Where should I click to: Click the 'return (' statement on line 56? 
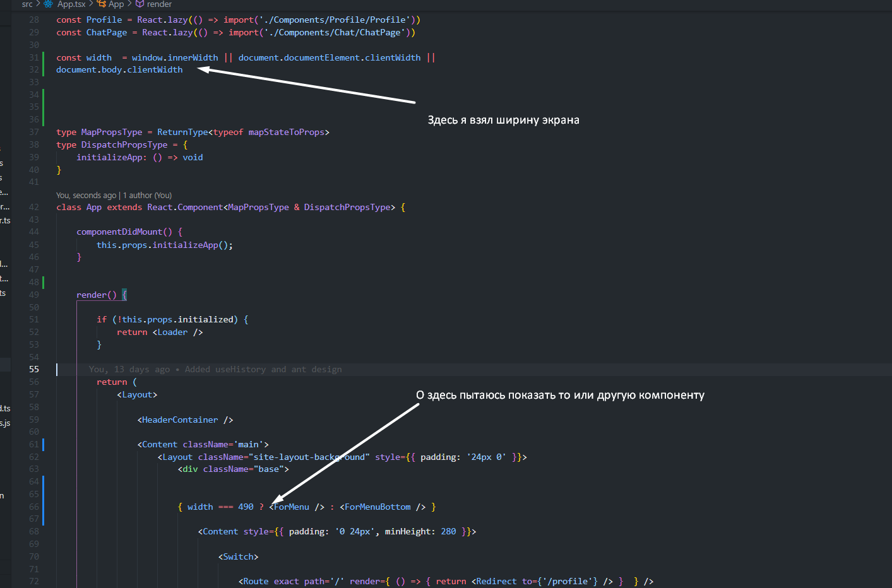117,382
